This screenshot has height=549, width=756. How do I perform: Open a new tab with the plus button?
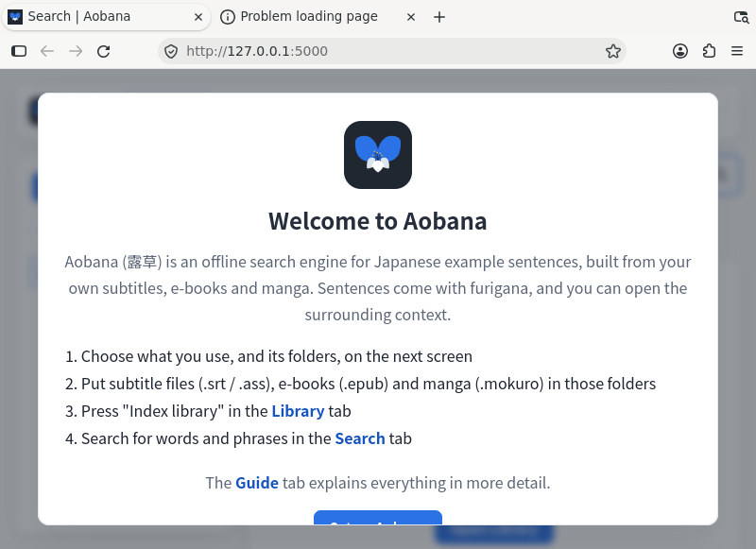point(439,17)
